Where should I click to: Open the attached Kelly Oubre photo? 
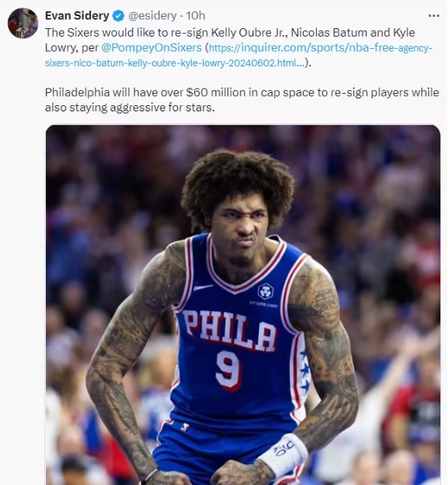coord(243,305)
